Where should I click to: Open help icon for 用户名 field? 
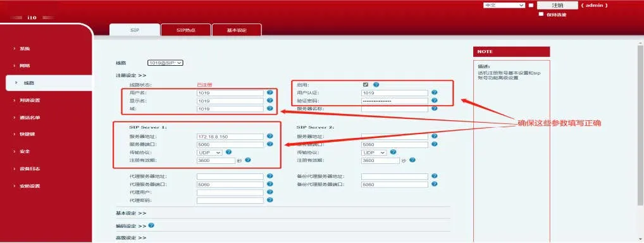tap(270, 92)
